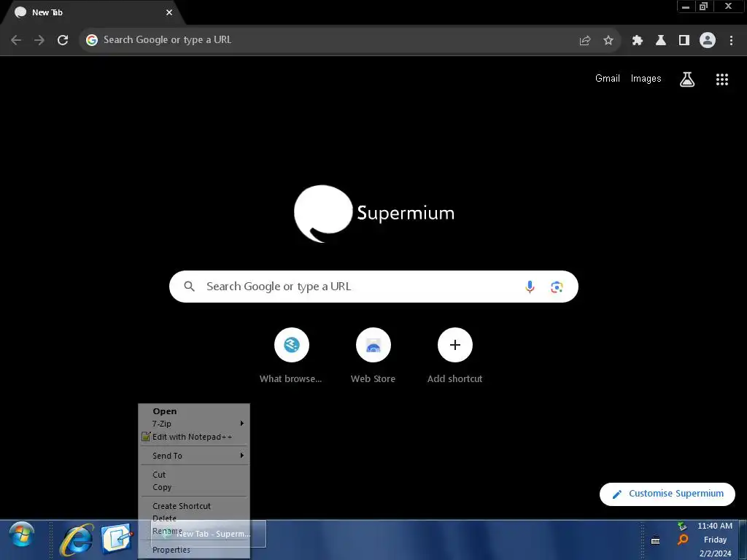Open the Windows Start orb
Screen dimensions: 747x560
(21, 534)
